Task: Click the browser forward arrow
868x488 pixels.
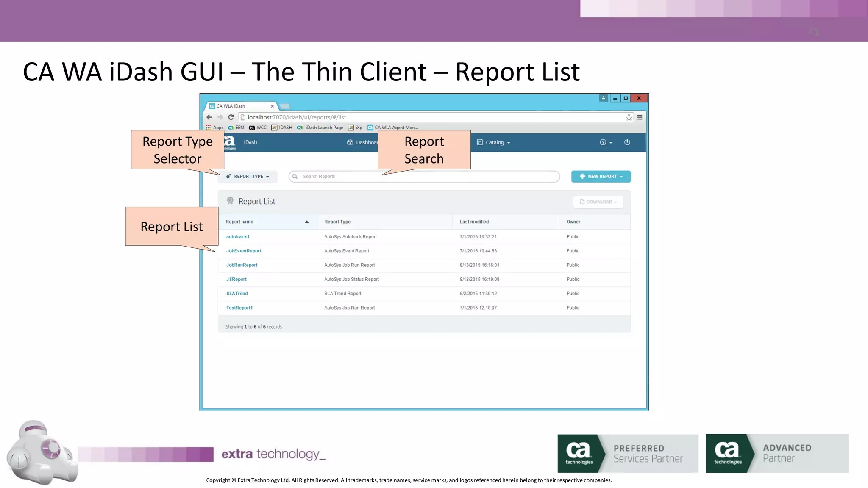Action: pyautogui.click(x=220, y=117)
